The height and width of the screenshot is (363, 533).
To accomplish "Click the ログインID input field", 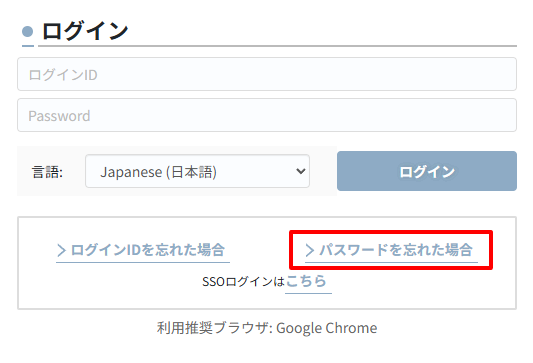I will (x=267, y=74).
